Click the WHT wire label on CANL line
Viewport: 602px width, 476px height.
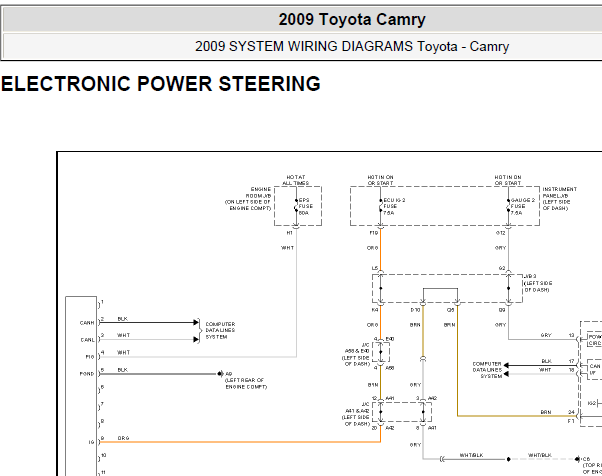click(x=124, y=336)
